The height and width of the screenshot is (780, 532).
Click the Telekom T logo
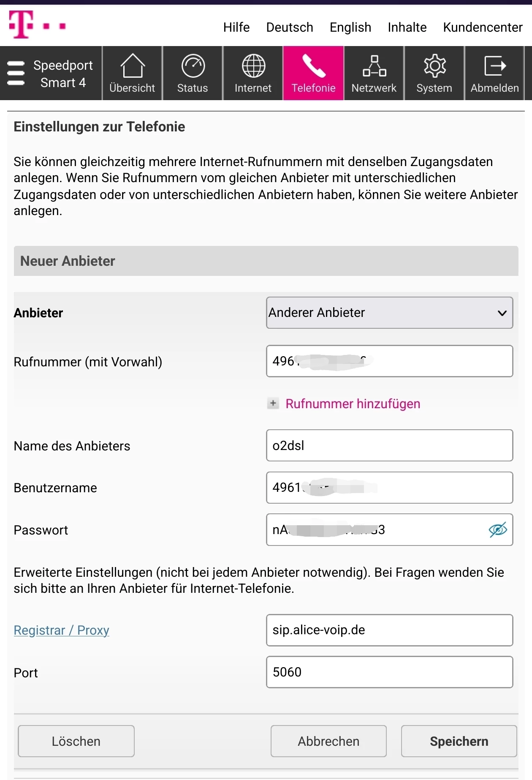click(21, 25)
